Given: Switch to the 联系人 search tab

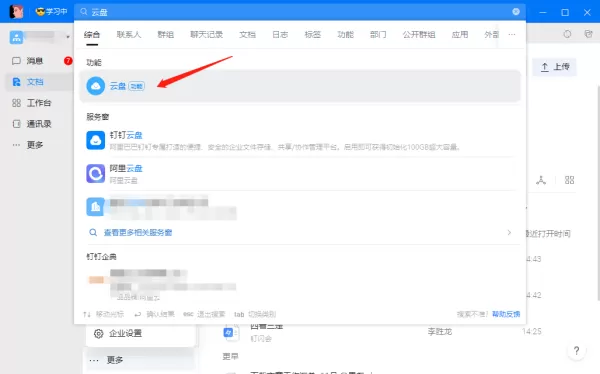Looking at the screenshot, I should click(129, 35).
